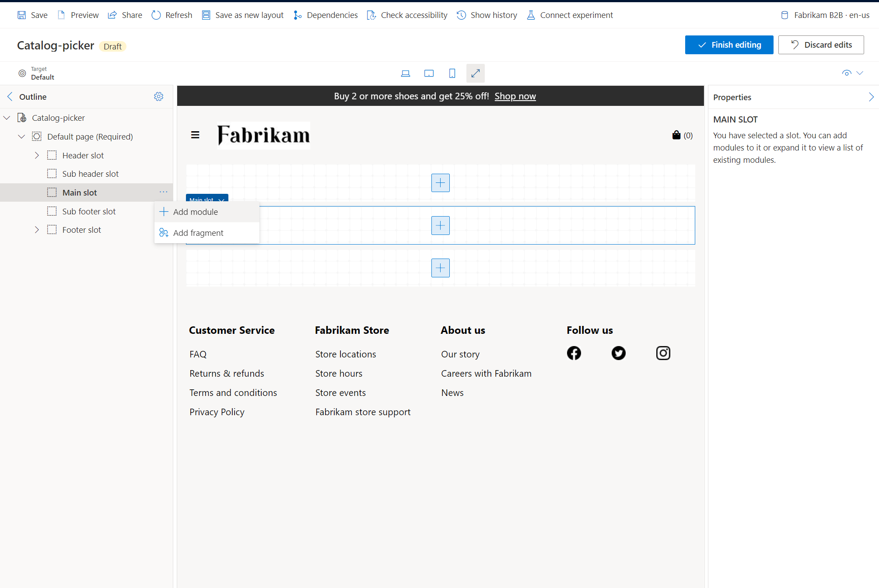
Task: Click Finish editing button
Action: [x=729, y=45]
